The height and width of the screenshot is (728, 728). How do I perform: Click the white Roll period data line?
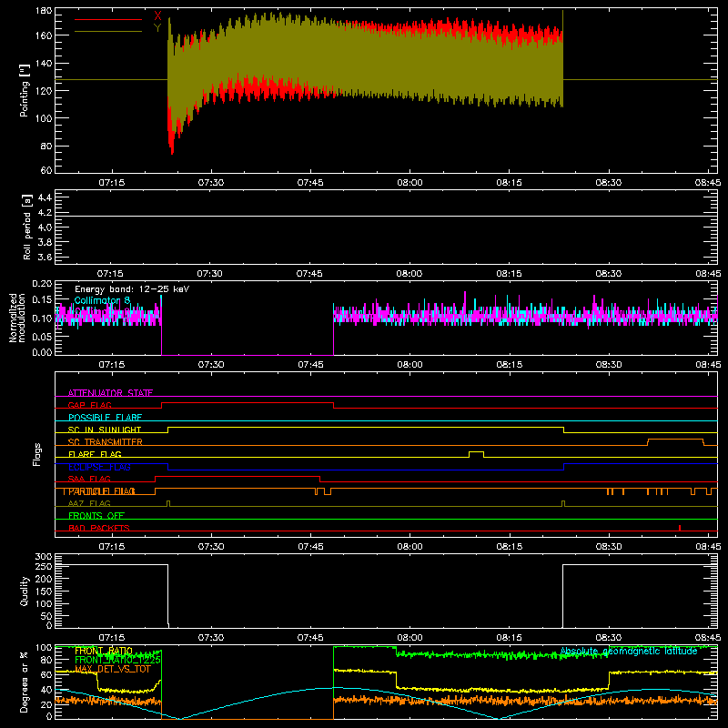[x=386, y=217]
